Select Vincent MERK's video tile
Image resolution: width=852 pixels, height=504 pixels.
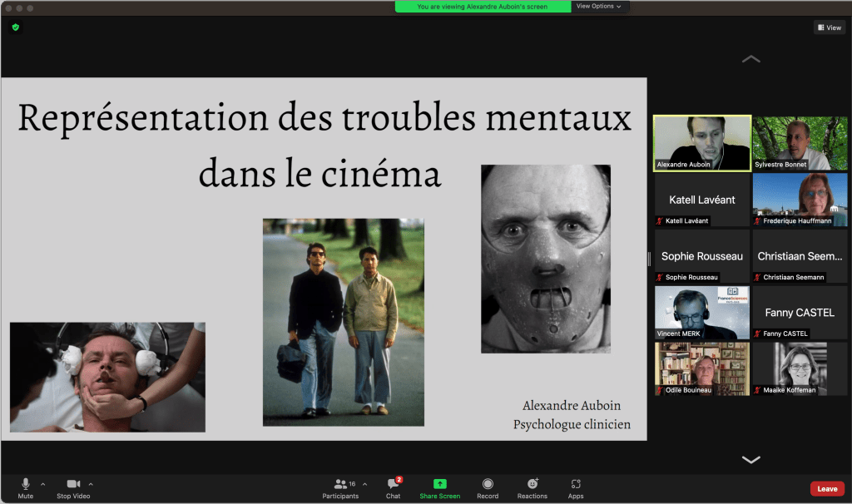pos(701,312)
